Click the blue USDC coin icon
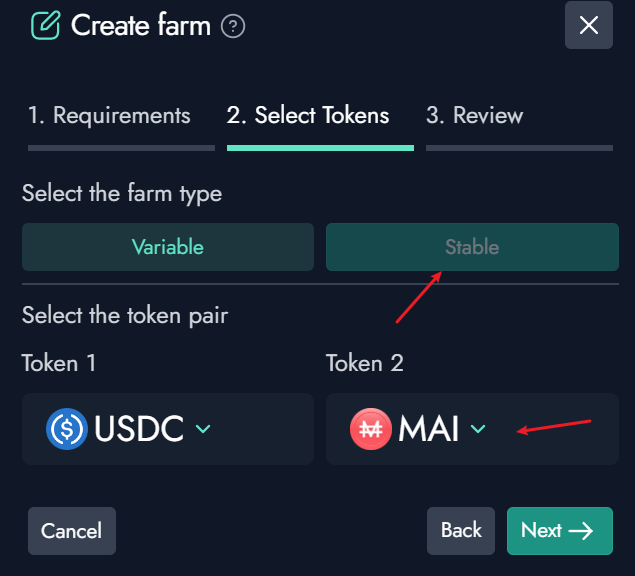The height and width of the screenshot is (576, 635). (67, 429)
